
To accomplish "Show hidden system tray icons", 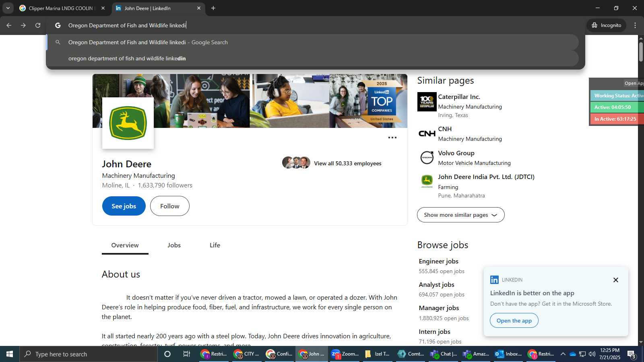I will coord(563,354).
